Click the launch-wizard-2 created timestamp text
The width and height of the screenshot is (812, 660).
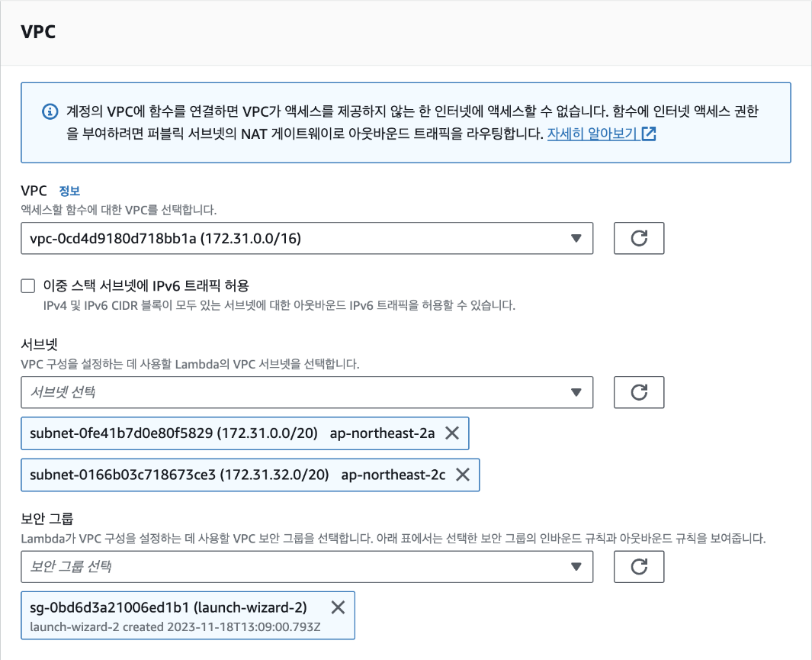click(x=175, y=627)
